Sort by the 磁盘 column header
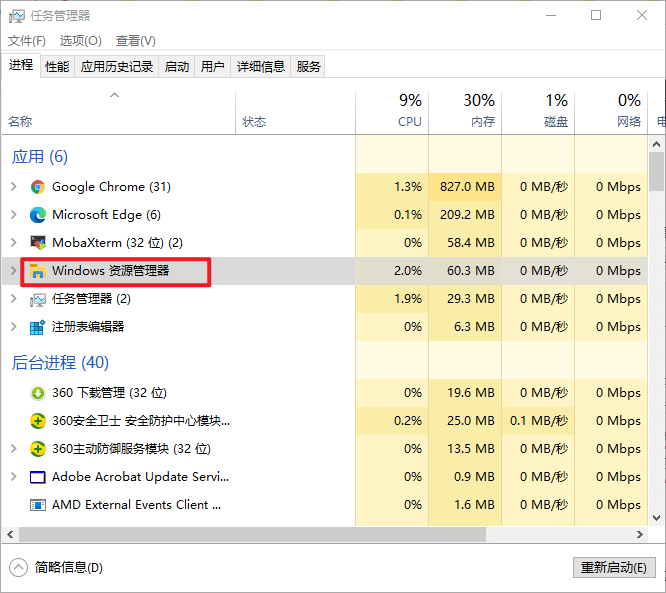 [x=538, y=113]
